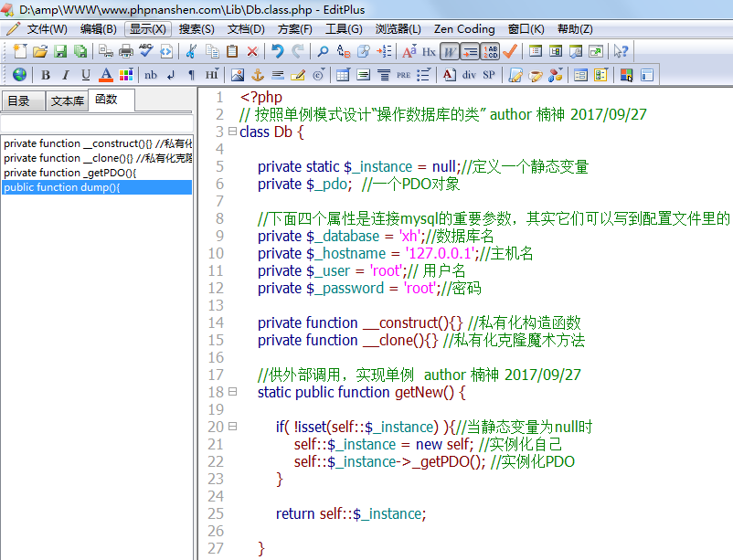Screen dimensions: 733x560
Task: Click the coffee cup applet icon
Action: 536,75
